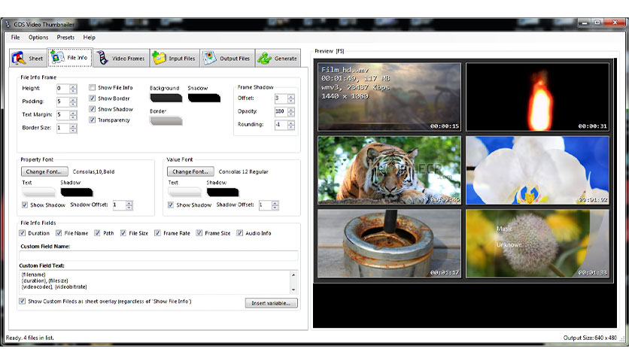Click the Sheet tab icon

click(19, 59)
